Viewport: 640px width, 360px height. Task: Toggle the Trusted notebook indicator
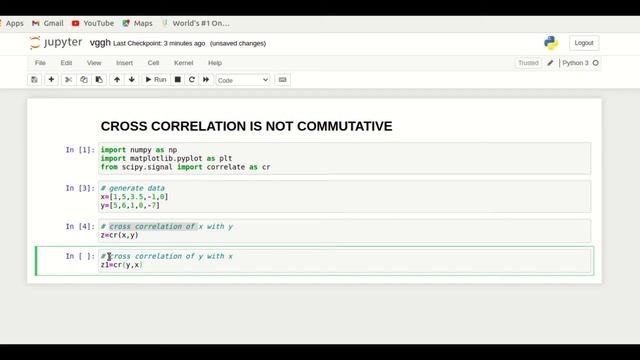[528, 63]
